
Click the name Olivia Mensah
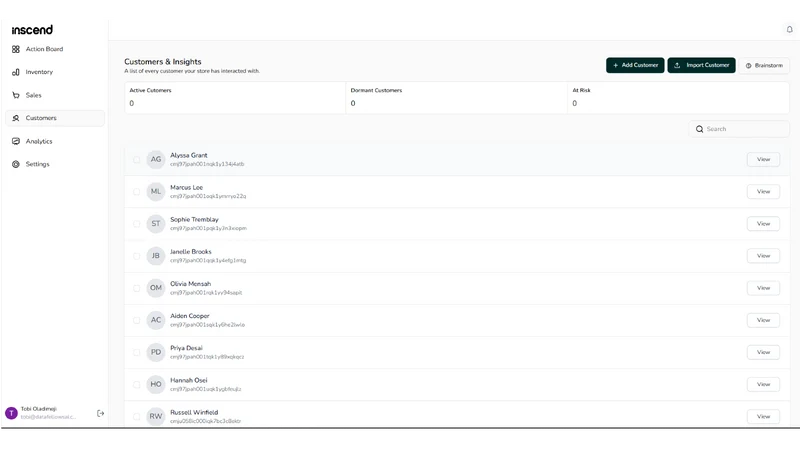tap(190, 284)
